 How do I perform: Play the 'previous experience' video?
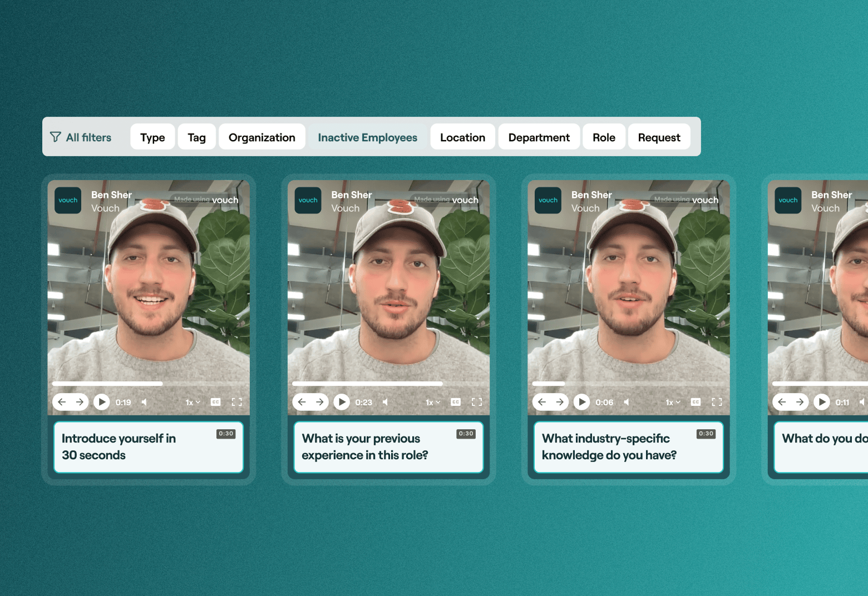click(x=342, y=402)
